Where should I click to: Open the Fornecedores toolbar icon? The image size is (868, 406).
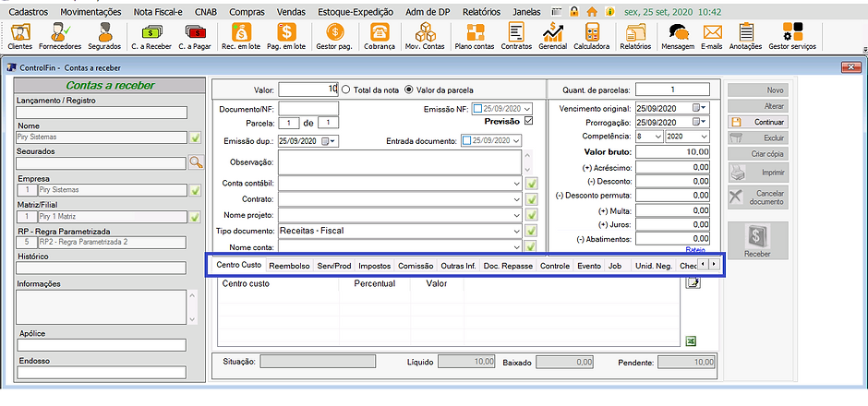pyautogui.click(x=60, y=37)
